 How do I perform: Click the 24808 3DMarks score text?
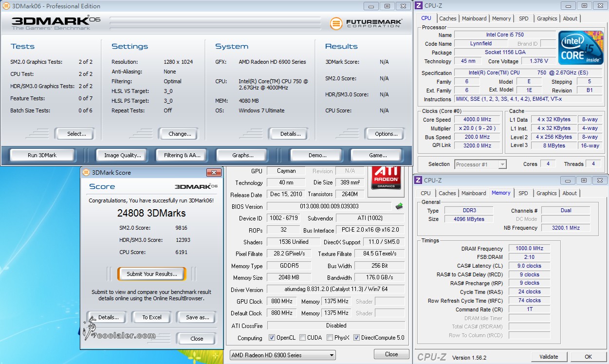(x=151, y=213)
